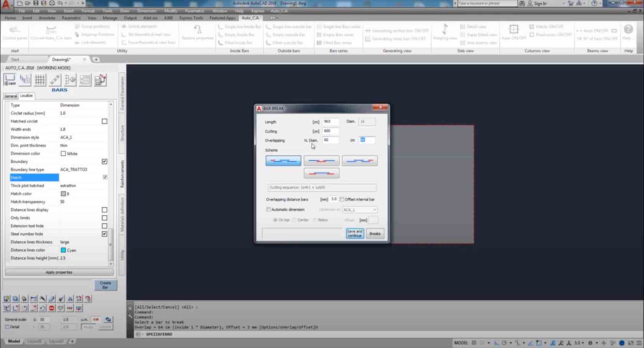Click the Hatch color swatch 9

tap(63, 194)
